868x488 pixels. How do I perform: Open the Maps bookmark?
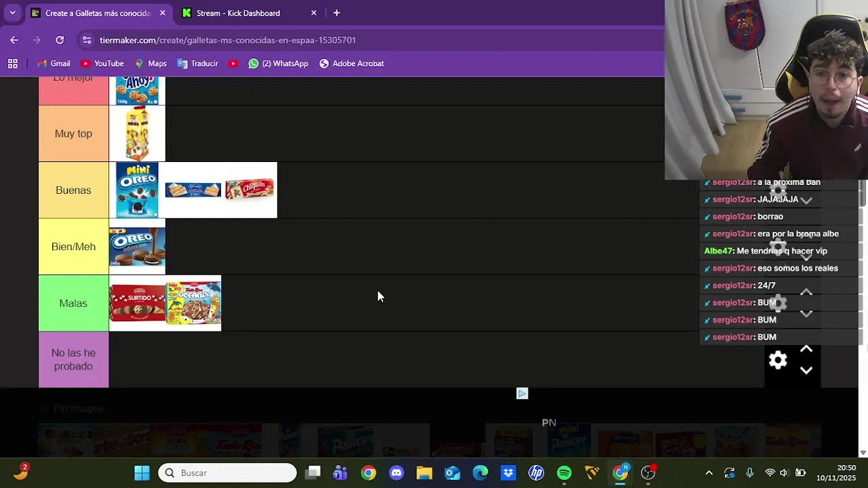point(151,64)
